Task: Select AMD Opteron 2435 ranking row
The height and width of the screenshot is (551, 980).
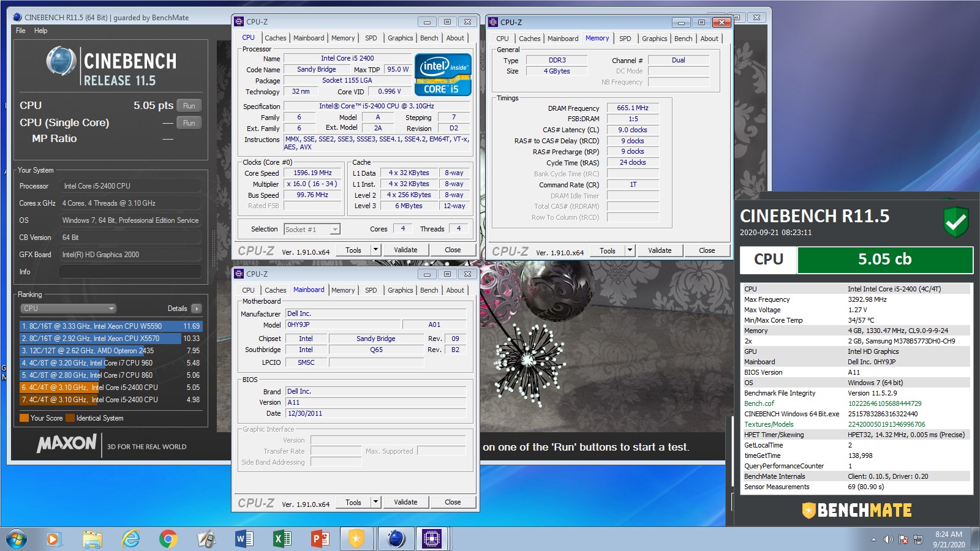Action: pos(110,351)
